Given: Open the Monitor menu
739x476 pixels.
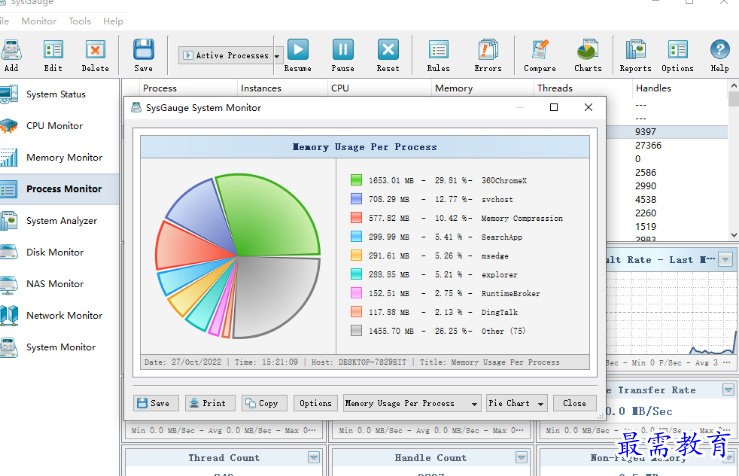Looking at the screenshot, I should (39, 21).
